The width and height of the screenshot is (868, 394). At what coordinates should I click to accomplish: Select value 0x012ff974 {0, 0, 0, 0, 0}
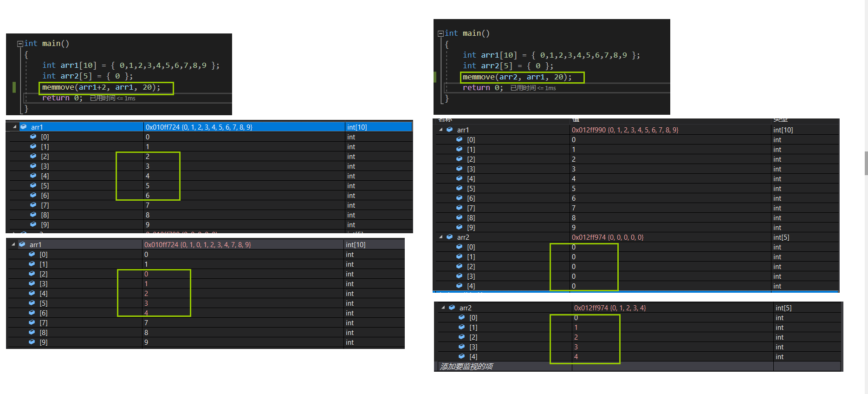(608, 237)
